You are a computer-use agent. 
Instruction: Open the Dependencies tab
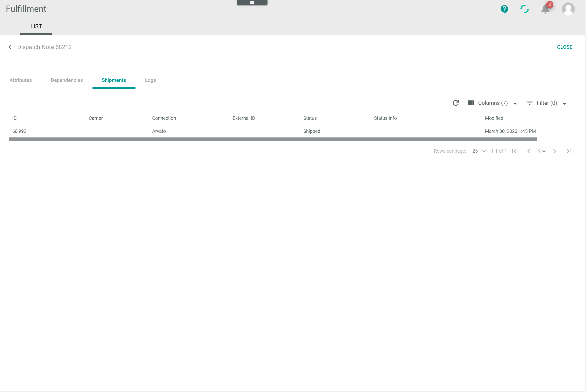[x=66, y=80]
